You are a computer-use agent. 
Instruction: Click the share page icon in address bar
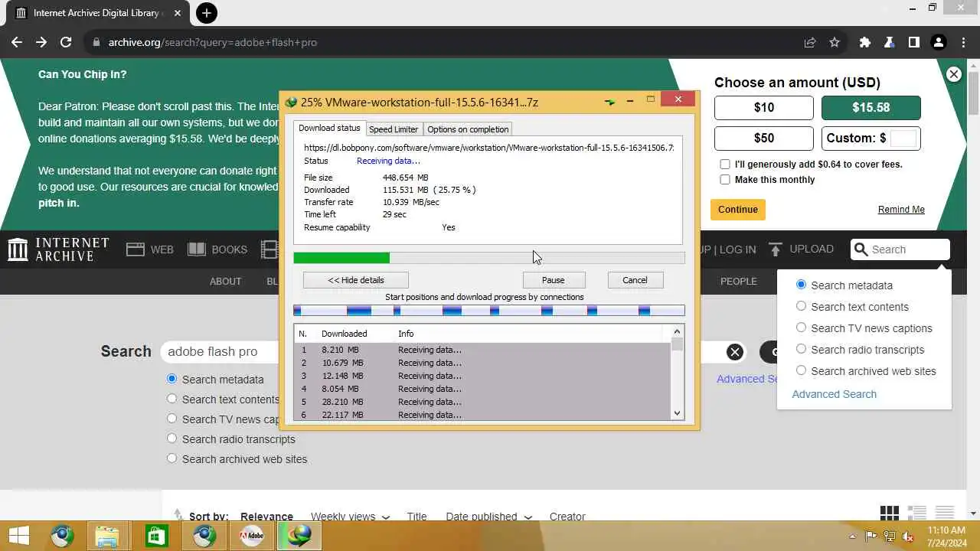[x=810, y=43]
